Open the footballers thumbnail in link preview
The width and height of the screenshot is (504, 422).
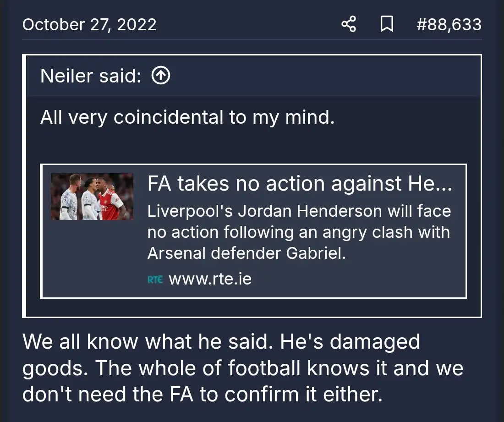tap(92, 197)
